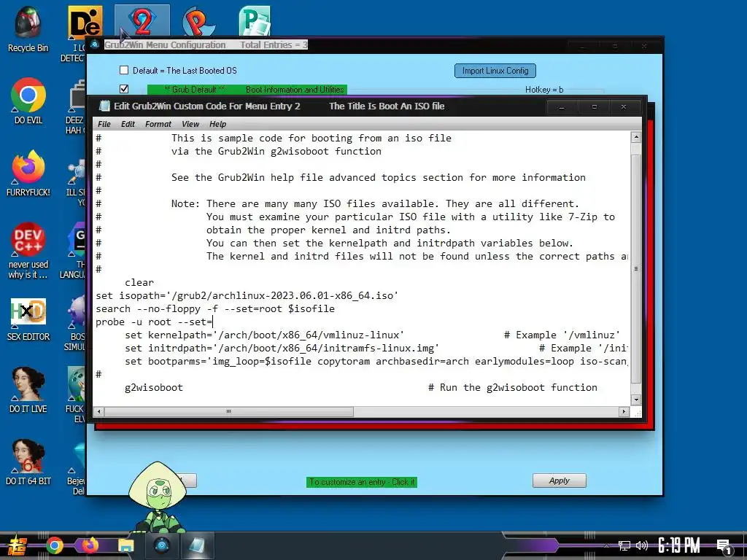Viewport: 747px width, 560px height.
Task: Click the Boot Information and Utilities entry
Action: (295, 90)
